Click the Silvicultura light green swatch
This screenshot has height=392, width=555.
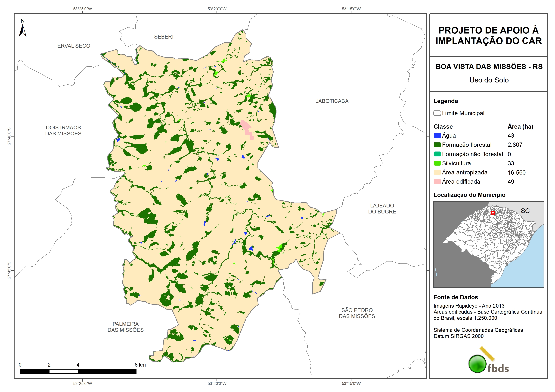pos(437,163)
